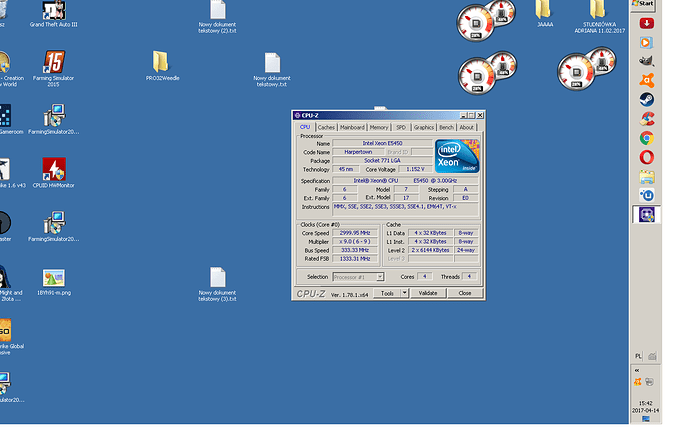The image size is (690, 431).
Task: Open the About tab in CPU-Z
Action: click(x=466, y=127)
